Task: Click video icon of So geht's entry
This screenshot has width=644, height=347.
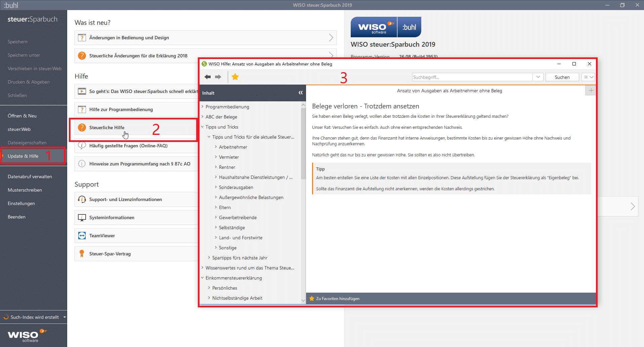Action: point(82,91)
